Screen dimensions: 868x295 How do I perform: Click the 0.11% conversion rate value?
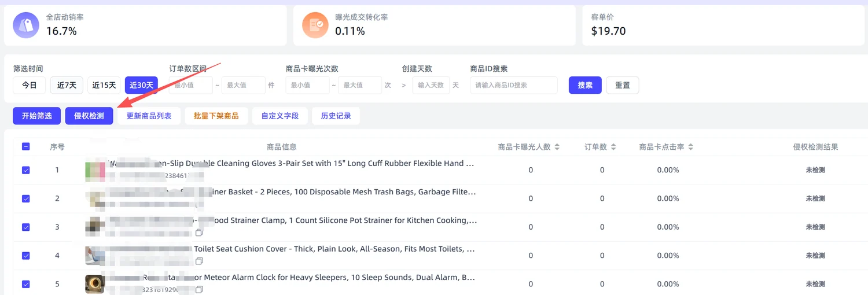350,31
